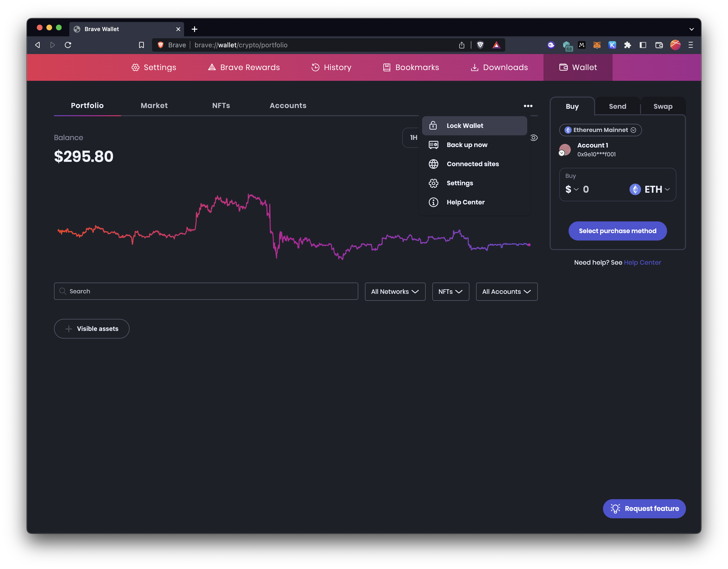Choose Lock Wallet from the menu
Screen dimensions: 728x569
coord(465,126)
